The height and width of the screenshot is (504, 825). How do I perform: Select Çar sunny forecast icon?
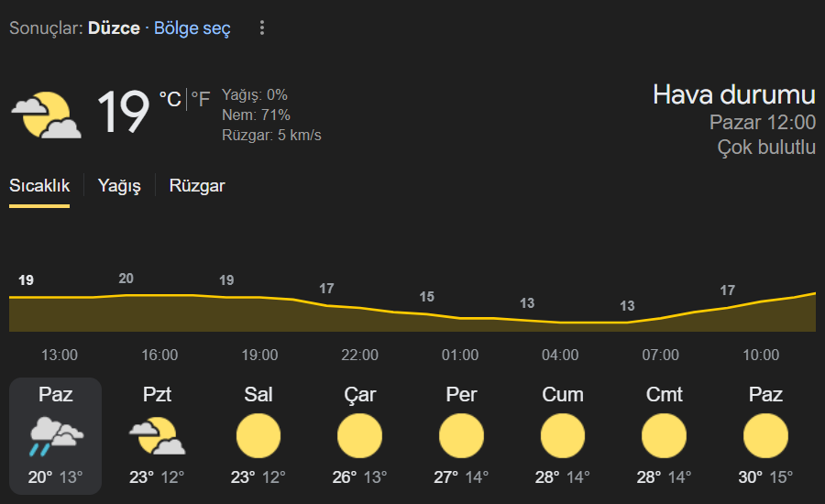(x=360, y=436)
